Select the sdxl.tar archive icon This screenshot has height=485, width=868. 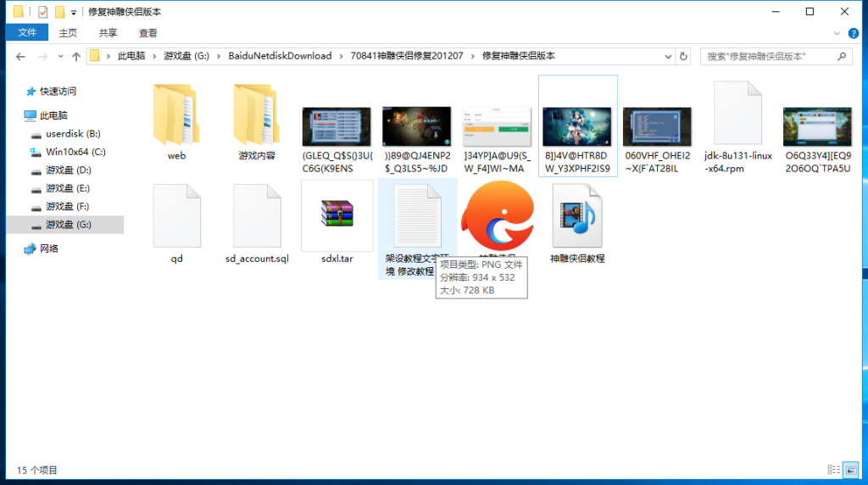coord(337,215)
